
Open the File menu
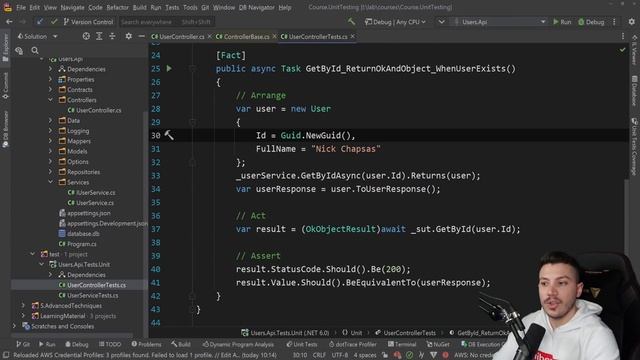(21, 7)
